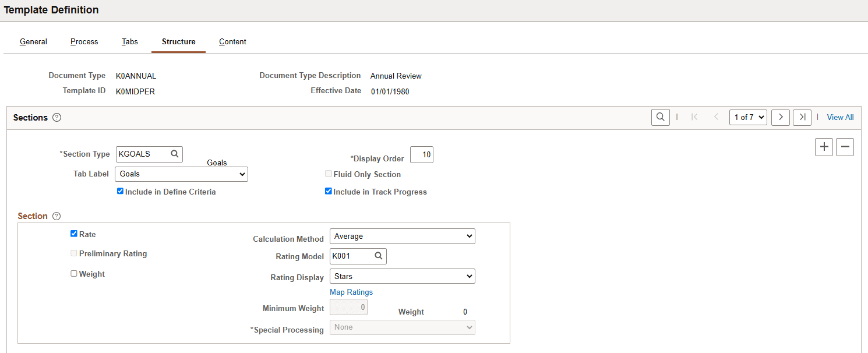The height and width of the screenshot is (353, 868).
Task: Jump to the last section row
Action: pos(802,117)
